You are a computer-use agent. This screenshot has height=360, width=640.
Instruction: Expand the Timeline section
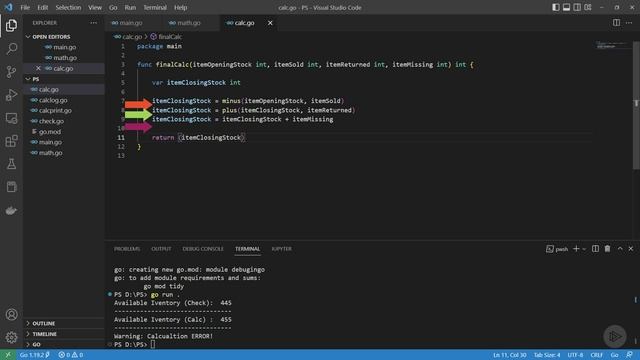pos(64,334)
